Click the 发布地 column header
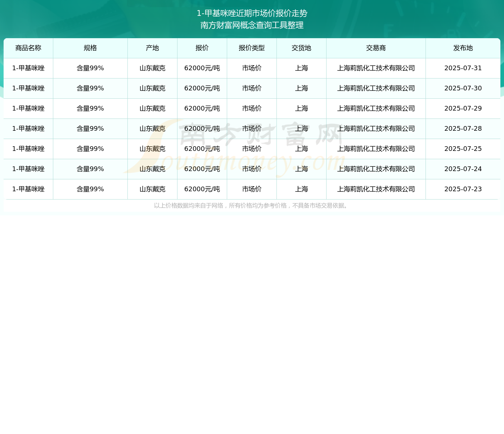This screenshot has width=504, height=434. click(x=463, y=48)
